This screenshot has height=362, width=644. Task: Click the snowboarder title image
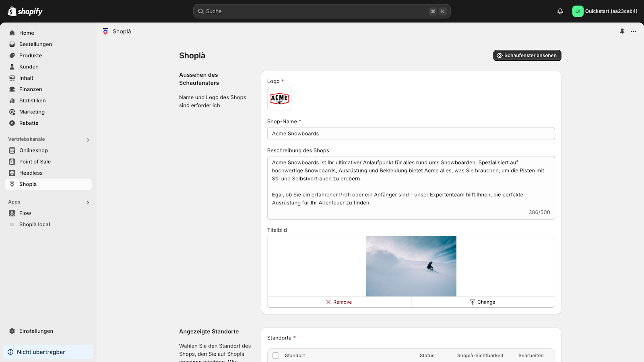point(411,266)
